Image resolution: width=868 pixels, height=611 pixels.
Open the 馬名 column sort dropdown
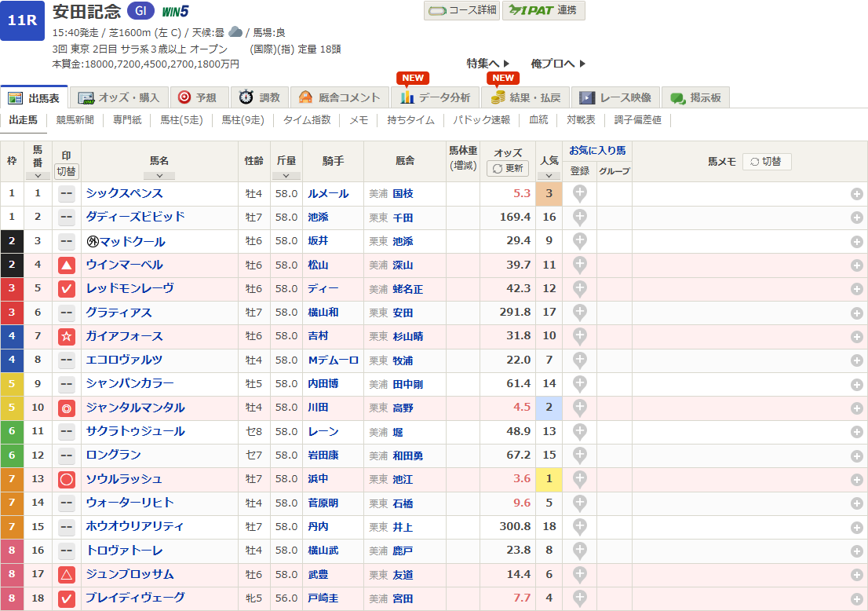[x=159, y=176]
